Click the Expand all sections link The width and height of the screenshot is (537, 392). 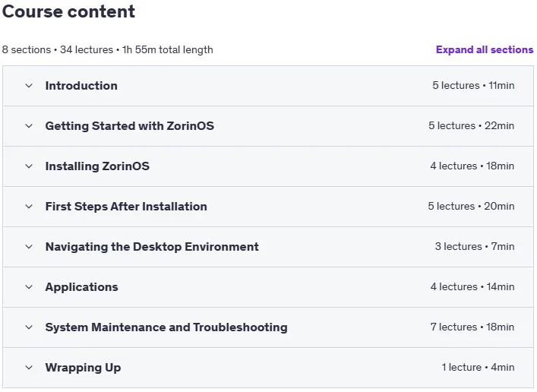[485, 49]
